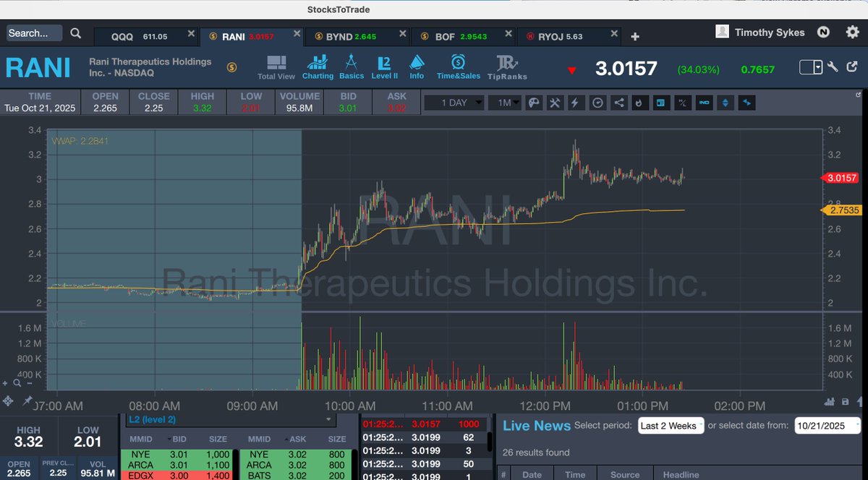Close the BYND tab
Image resolution: width=868 pixels, height=480 pixels.
click(401, 34)
